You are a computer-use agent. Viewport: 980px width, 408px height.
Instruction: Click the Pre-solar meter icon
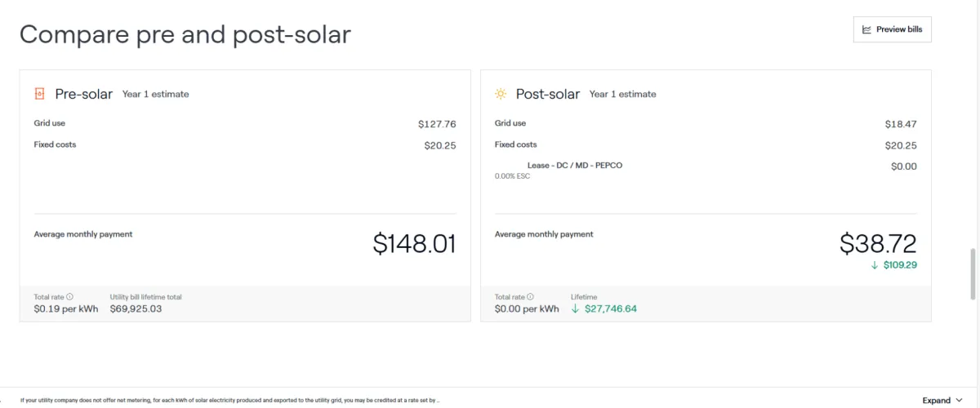point(40,94)
